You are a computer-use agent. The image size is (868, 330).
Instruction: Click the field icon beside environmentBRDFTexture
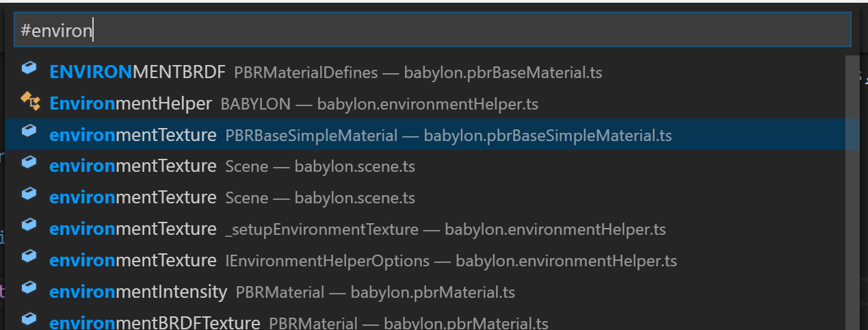coord(29,318)
